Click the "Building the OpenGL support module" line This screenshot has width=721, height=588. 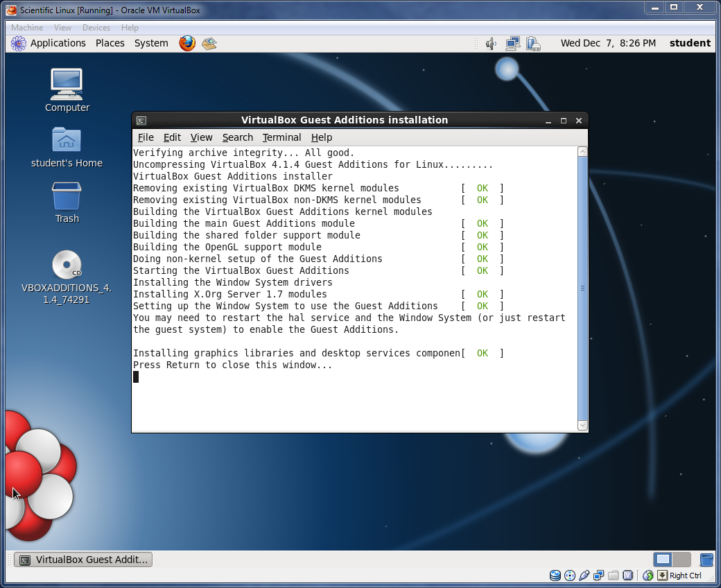[x=227, y=247]
